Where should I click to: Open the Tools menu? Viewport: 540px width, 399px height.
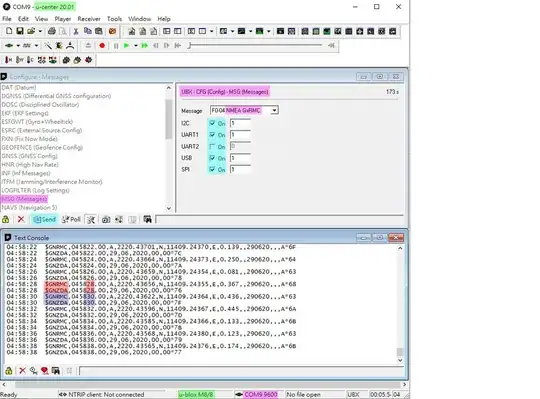[x=114, y=19]
